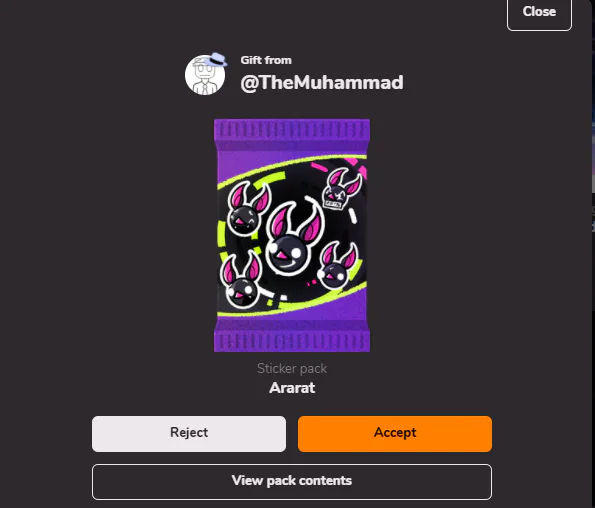Screen dimensions: 595x508
Task: Reject the gifted sticker pack
Action: pyautogui.click(x=189, y=434)
